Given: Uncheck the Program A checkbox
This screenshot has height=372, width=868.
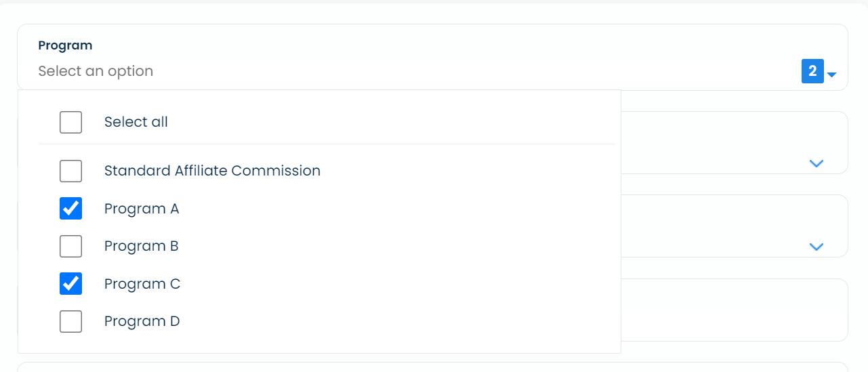Looking at the screenshot, I should tap(70, 209).
